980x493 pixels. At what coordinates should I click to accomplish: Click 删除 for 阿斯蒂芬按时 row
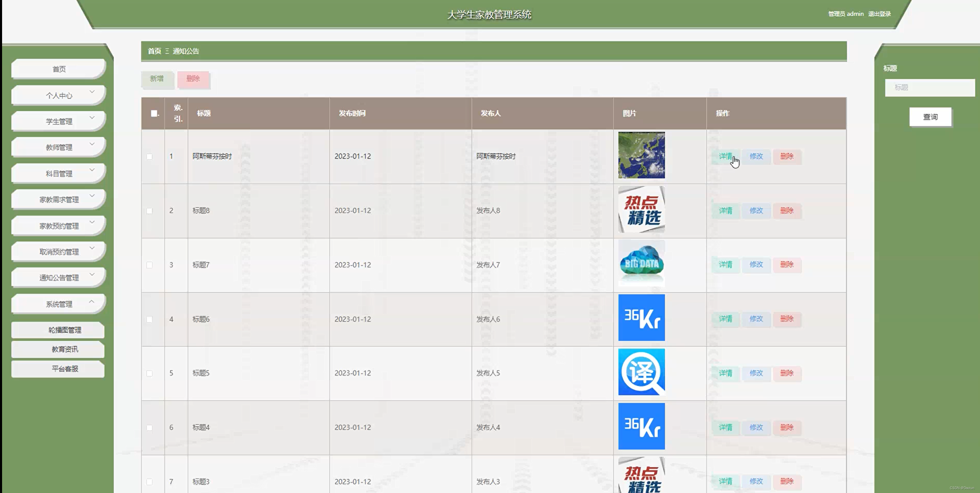[x=787, y=157]
